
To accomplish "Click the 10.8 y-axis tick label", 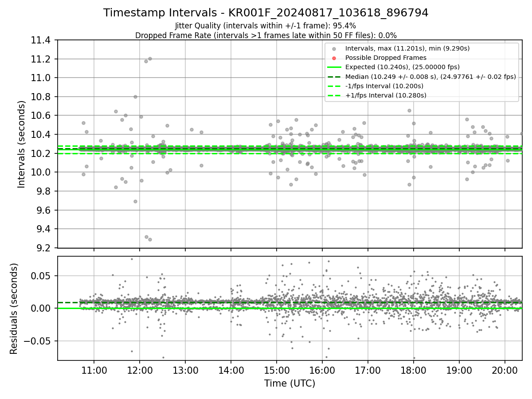I will tap(42, 97).
